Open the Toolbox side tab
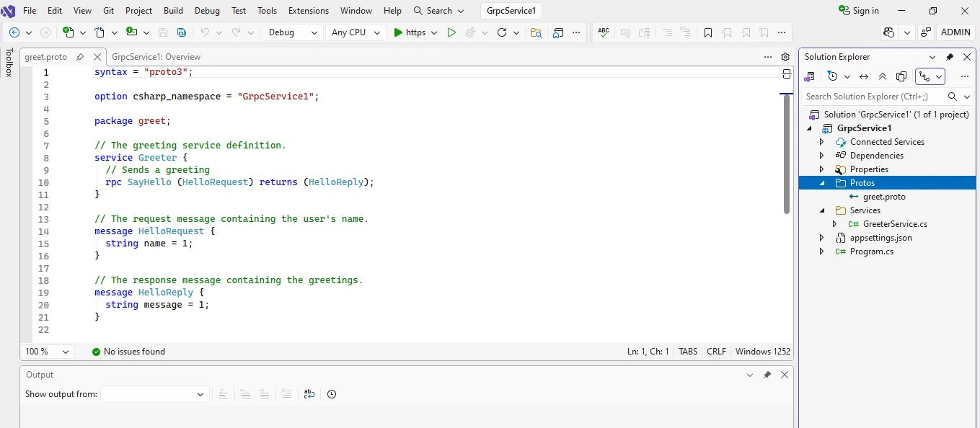980x428 pixels. click(x=9, y=63)
